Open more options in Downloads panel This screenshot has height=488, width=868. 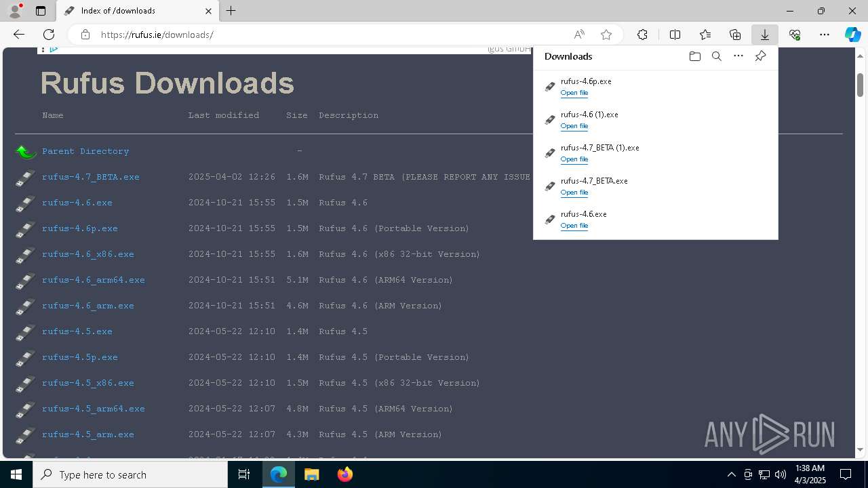tap(738, 56)
